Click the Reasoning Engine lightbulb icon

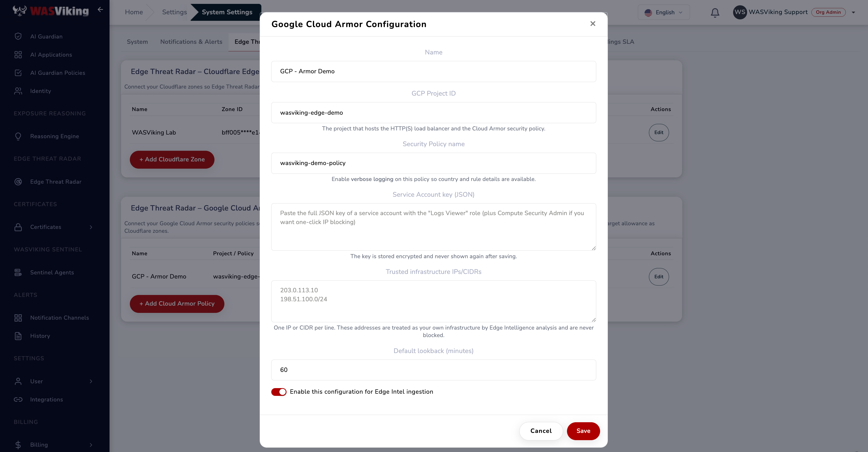point(18,136)
